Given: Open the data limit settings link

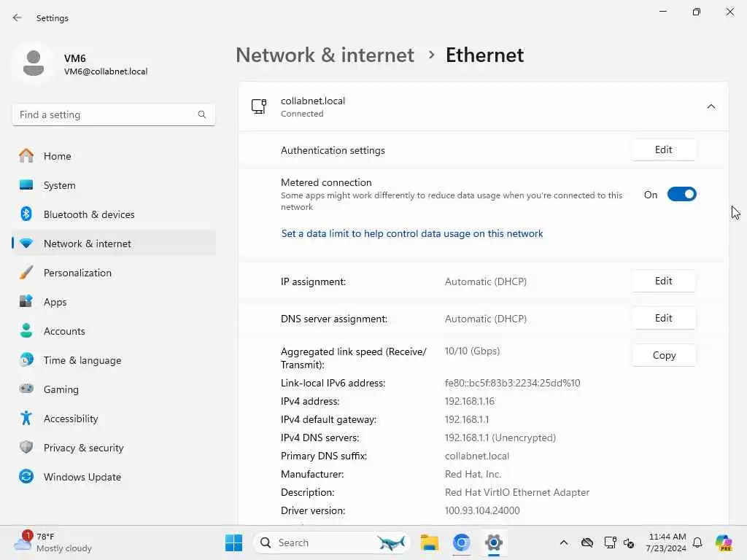Looking at the screenshot, I should coord(412,234).
